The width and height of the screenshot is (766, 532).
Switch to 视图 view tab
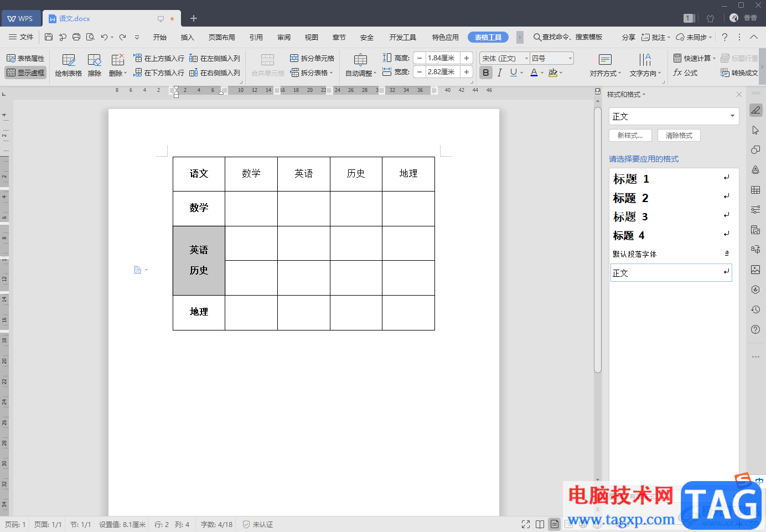tap(312, 37)
